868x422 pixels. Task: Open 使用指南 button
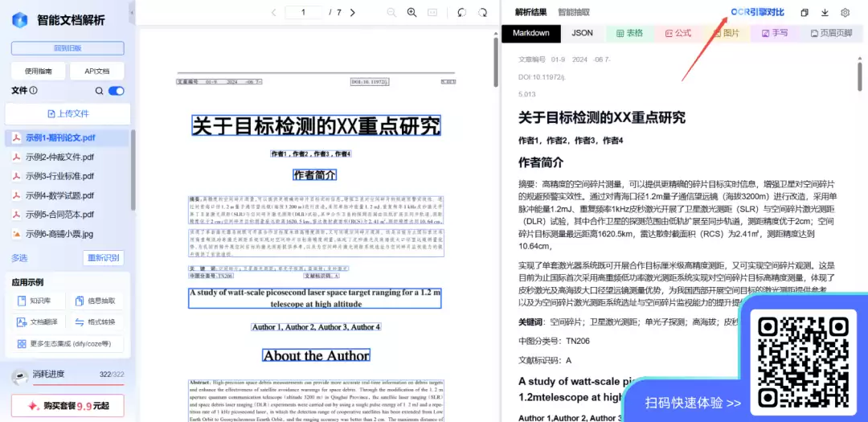(39, 71)
